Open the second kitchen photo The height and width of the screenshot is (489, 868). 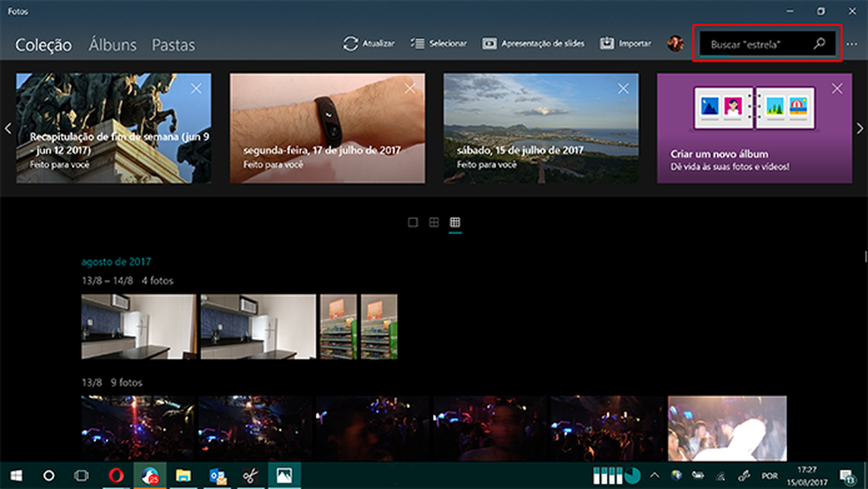[x=258, y=327]
